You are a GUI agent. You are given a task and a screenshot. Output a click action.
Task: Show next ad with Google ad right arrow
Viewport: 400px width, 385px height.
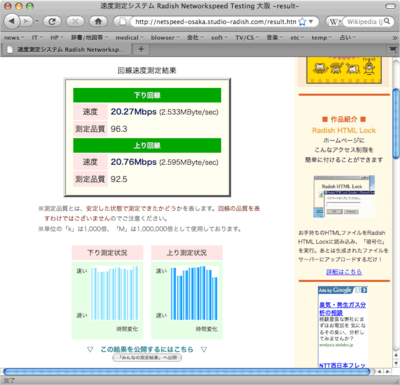[x=364, y=290]
